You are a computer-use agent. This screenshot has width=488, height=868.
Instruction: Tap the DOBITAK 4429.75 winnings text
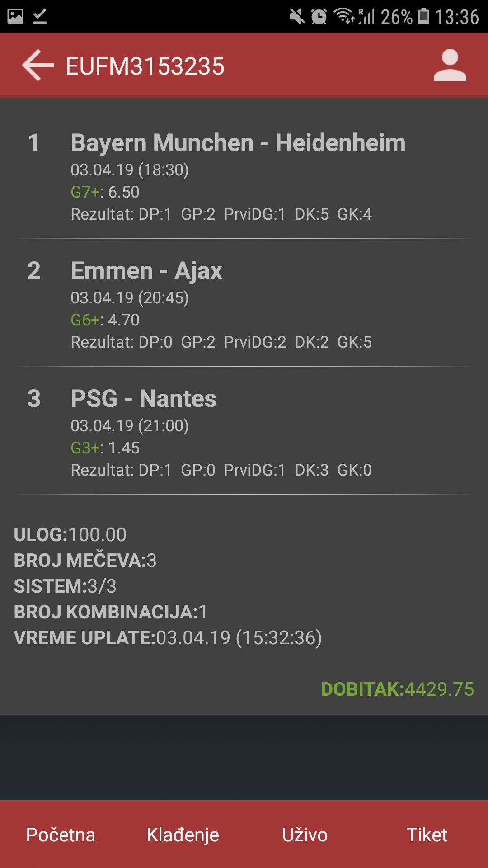tap(398, 689)
